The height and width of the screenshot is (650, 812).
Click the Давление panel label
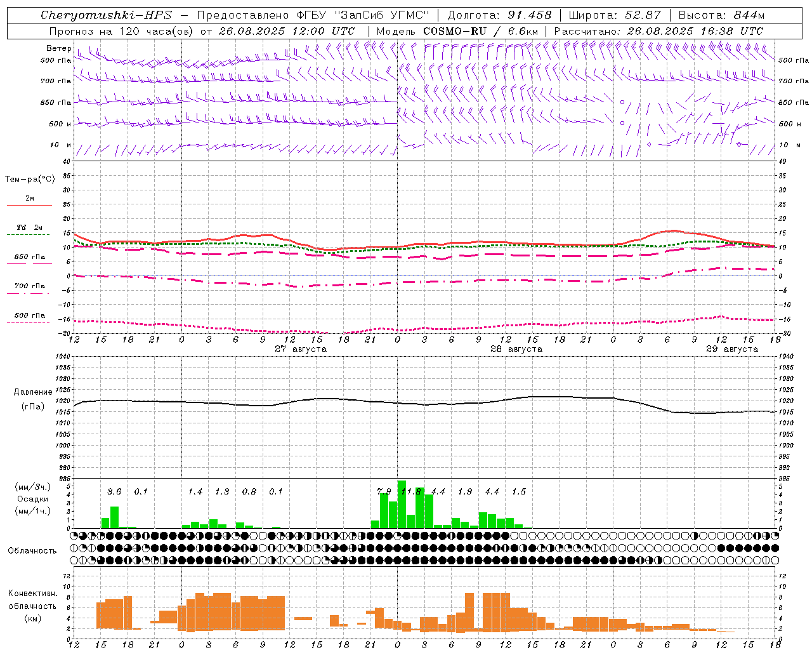[x=33, y=392]
